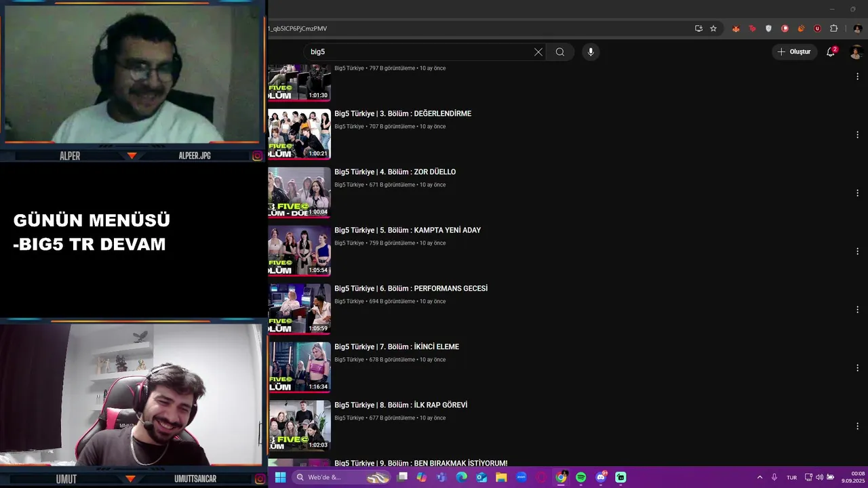The height and width of the screenshot is (488, 868).
Task: Open video 5. Bölüm KAMPTA YENİ ADAY
Action: [408, 230]
